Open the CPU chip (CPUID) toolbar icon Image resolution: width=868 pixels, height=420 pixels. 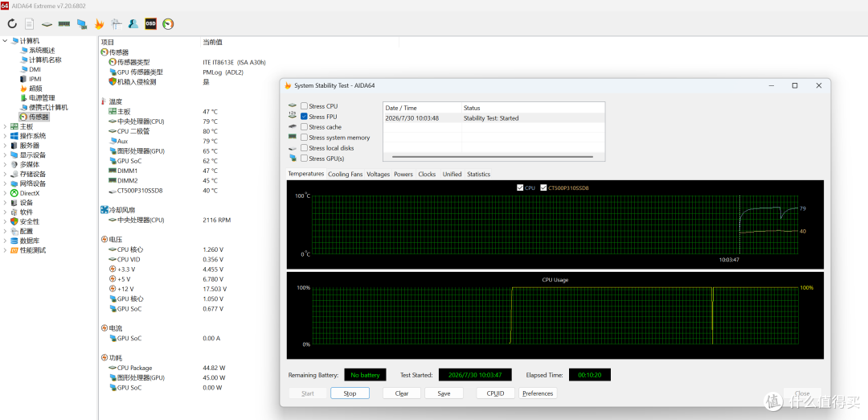pyautogui.click(x=47, y=24)
